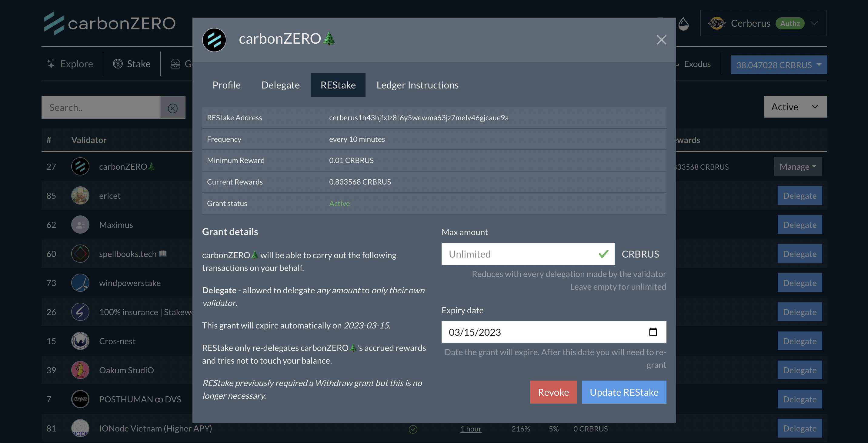Delegate to 100% insurance Stakewolle validator
The width and height of the screenshot is (868, 443).
(800, 312)
